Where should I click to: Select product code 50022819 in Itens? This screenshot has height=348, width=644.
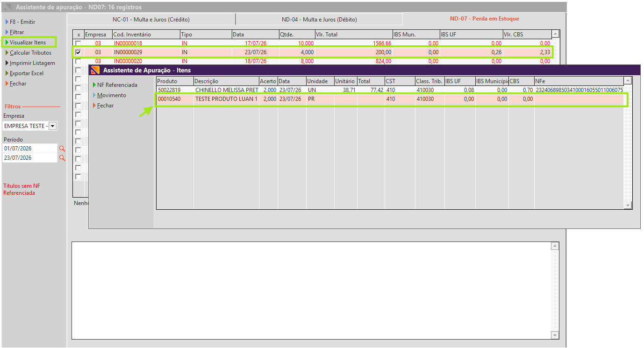(x=175, y=90)
